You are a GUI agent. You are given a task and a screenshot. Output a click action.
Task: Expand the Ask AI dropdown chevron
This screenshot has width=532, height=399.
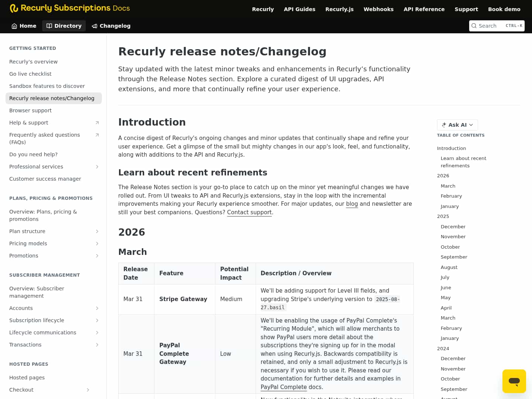[x=471, y=125]
